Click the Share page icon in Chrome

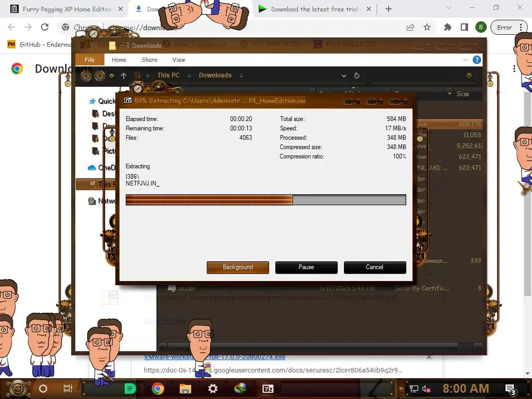[410, 28]
